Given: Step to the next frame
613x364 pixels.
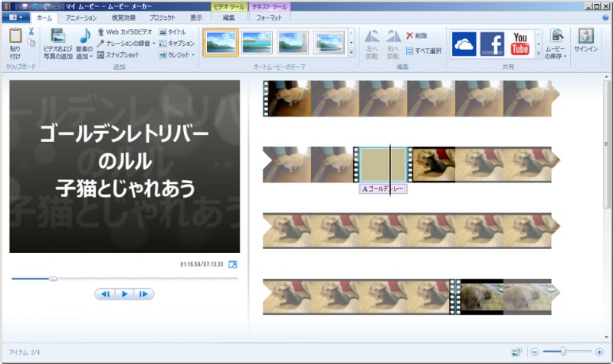Looking at the screenshot, I should point(143,293).
